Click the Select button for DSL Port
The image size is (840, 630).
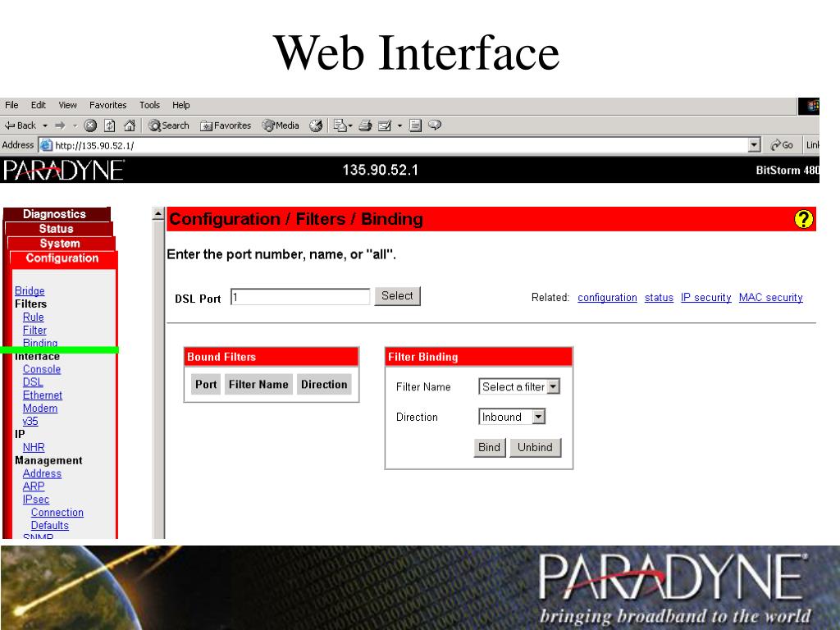point(398,295)
